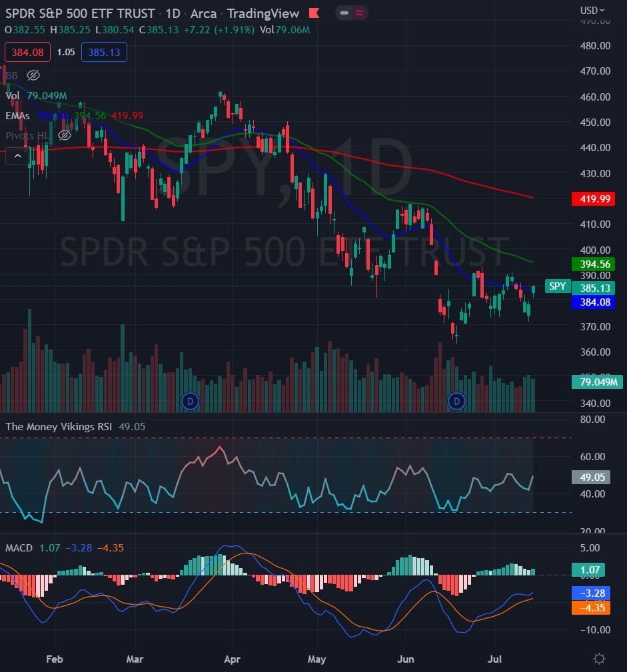
Task: Click the MACD legend title
Action: (x=19, y=548)
